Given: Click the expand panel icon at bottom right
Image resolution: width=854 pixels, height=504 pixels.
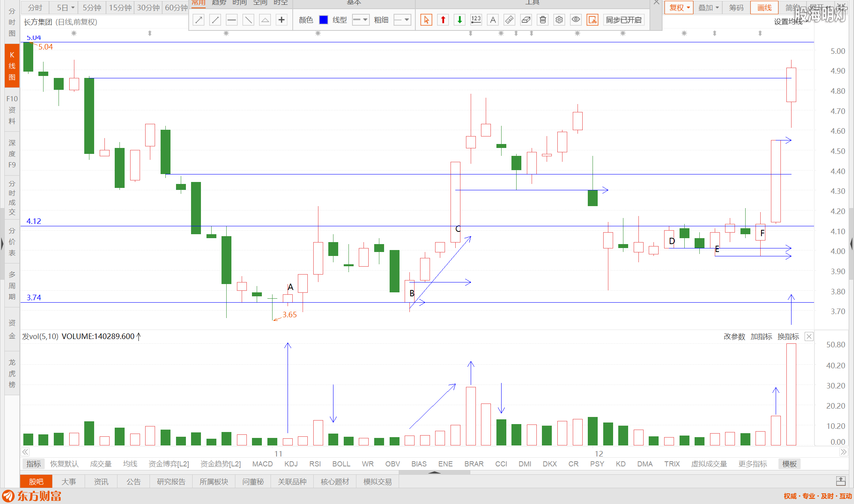Looking at the screenshot, I should tap(841, 481).
